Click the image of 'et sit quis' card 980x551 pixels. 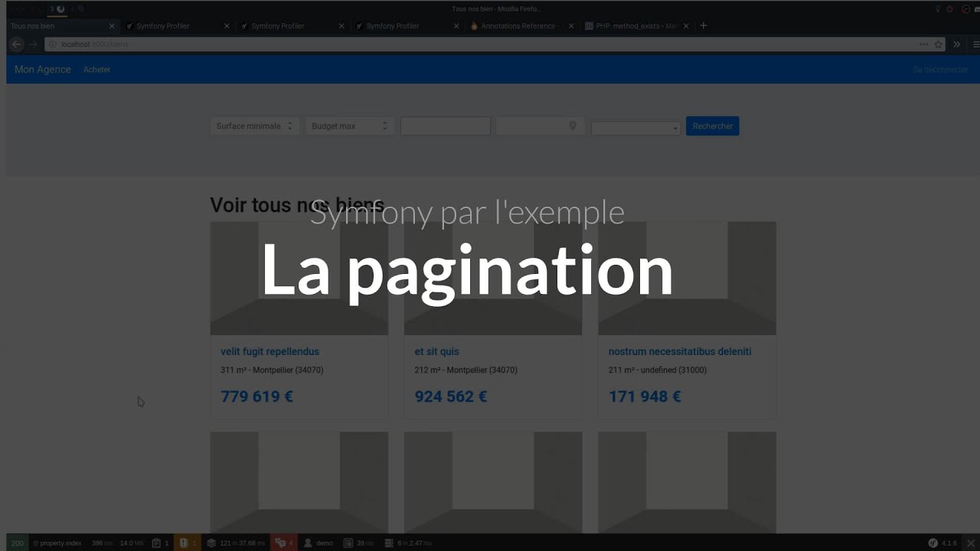(x=493, y=279)
